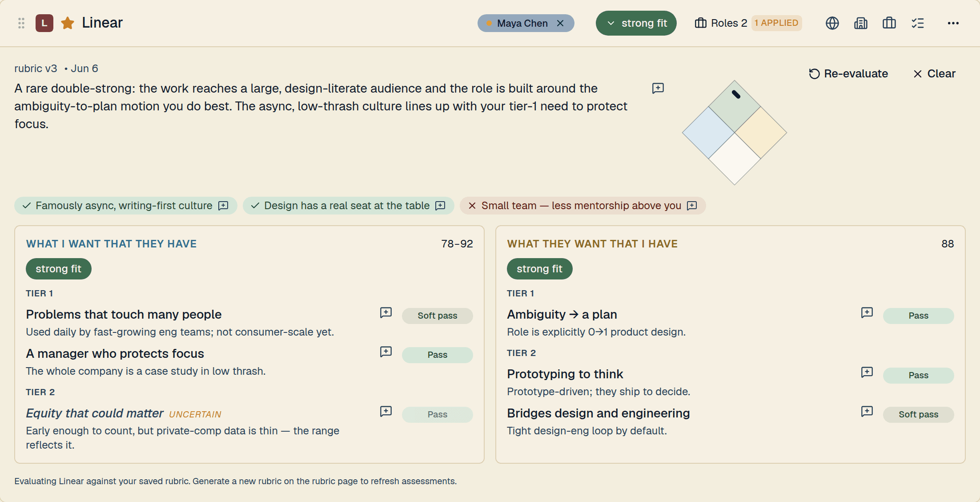Viewport: 980px width, 502px height.
Task: Select the Famously async, writing-first culture chip
Action: pos(125,206)
